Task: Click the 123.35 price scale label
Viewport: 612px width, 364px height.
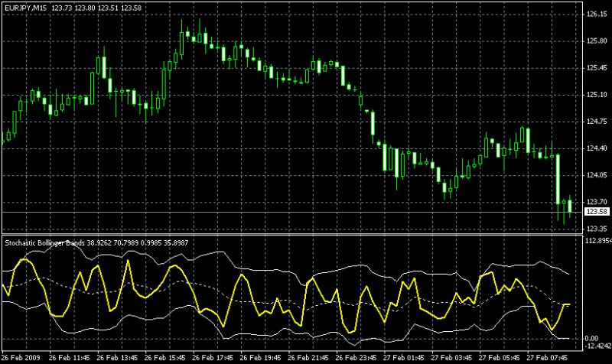Action: pyautogui.click(x=597, y=229)
